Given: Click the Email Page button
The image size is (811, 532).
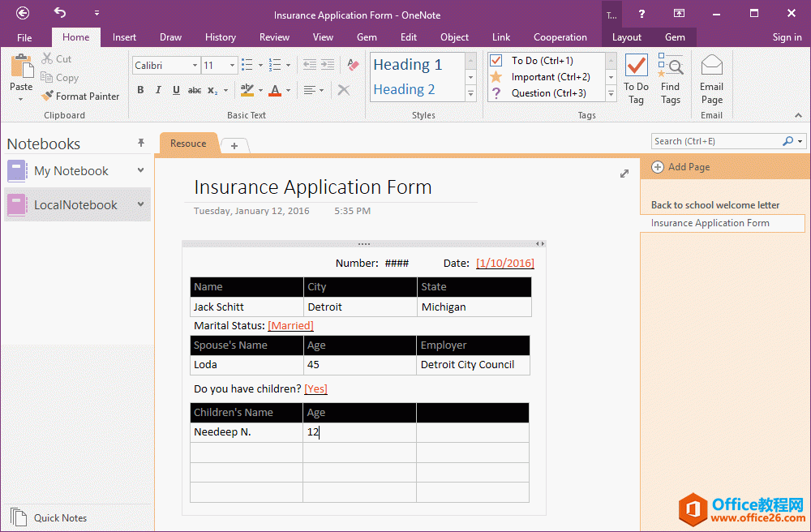Looking at the screenshot, I should [712, 79].
